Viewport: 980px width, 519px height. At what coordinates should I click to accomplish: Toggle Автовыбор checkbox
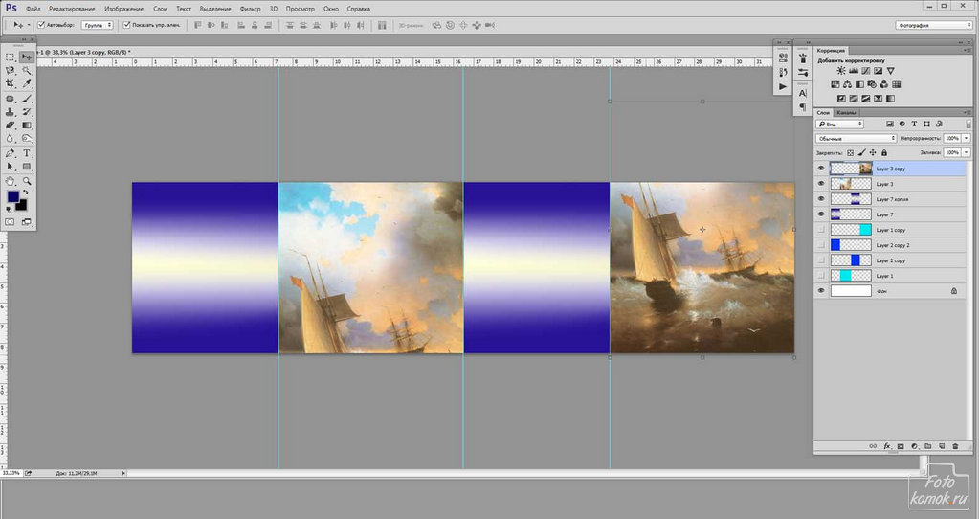(41, 25)
